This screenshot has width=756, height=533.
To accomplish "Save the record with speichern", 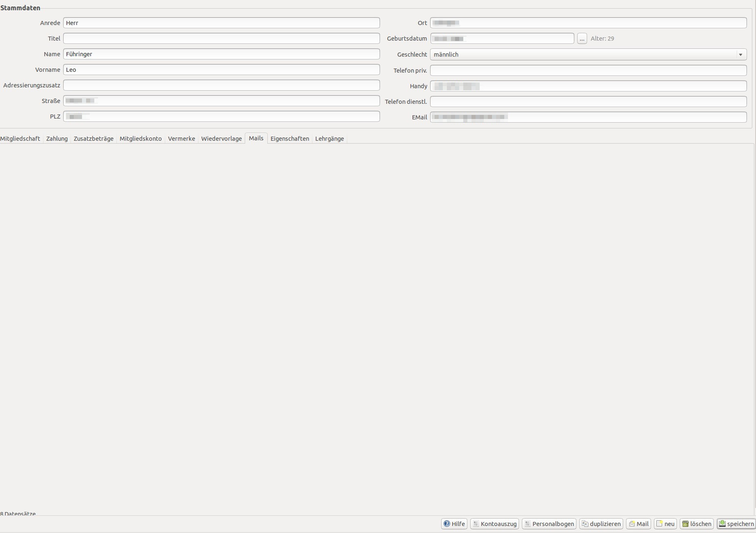I will (736, 524).
